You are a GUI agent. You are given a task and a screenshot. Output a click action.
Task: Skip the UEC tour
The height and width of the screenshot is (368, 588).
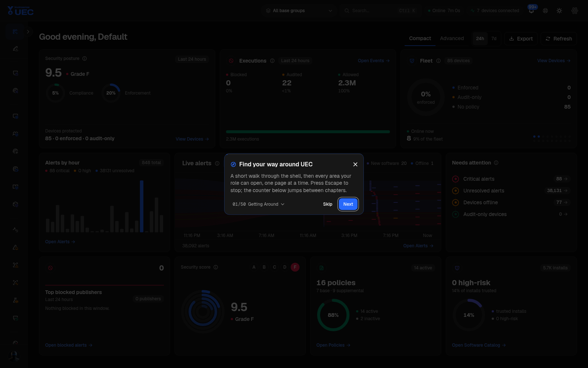(x=327, y=204)
